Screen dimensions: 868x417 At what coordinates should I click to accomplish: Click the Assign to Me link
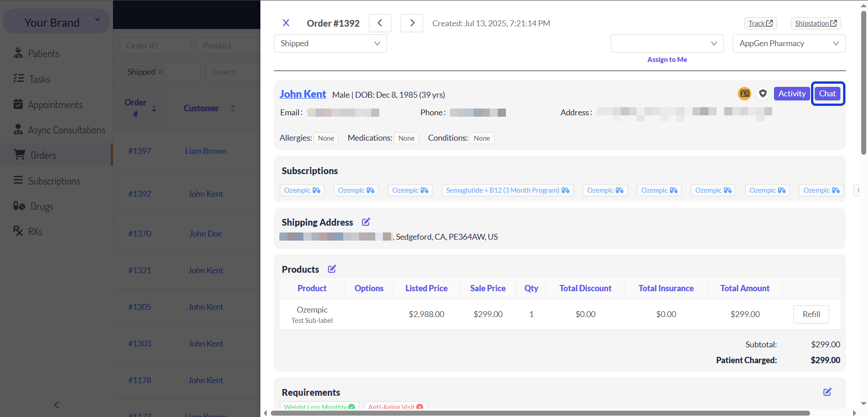coord(667,60)
